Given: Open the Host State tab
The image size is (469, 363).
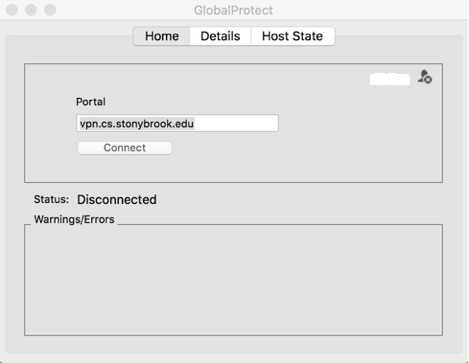Looking at the screenshot, I should coord(292,36).
